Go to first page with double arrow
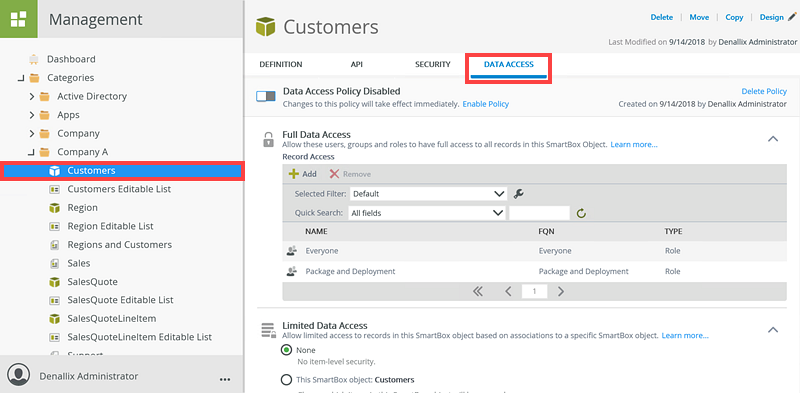The width and height of the screenshot is (800, 393). click(478, 291)
